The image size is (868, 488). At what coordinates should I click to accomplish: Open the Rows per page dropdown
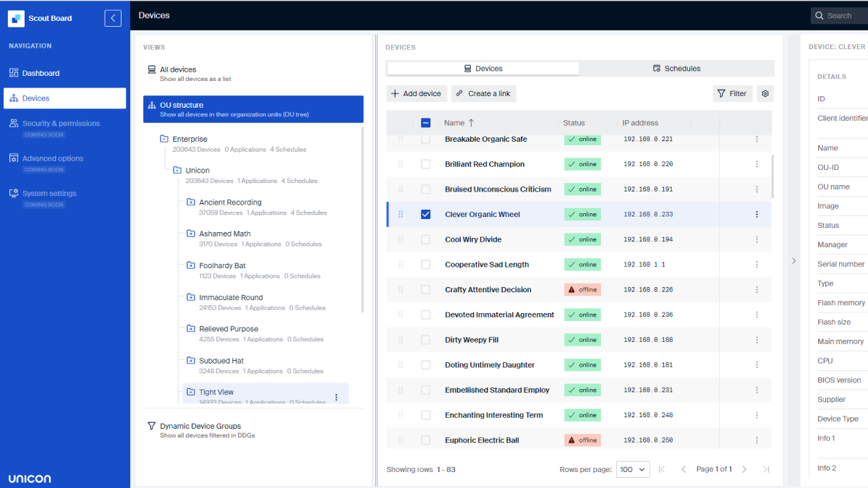(633, 469)
